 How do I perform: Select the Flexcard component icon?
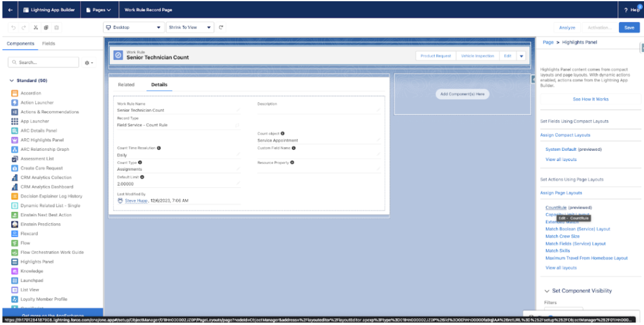tap(14, 233)
